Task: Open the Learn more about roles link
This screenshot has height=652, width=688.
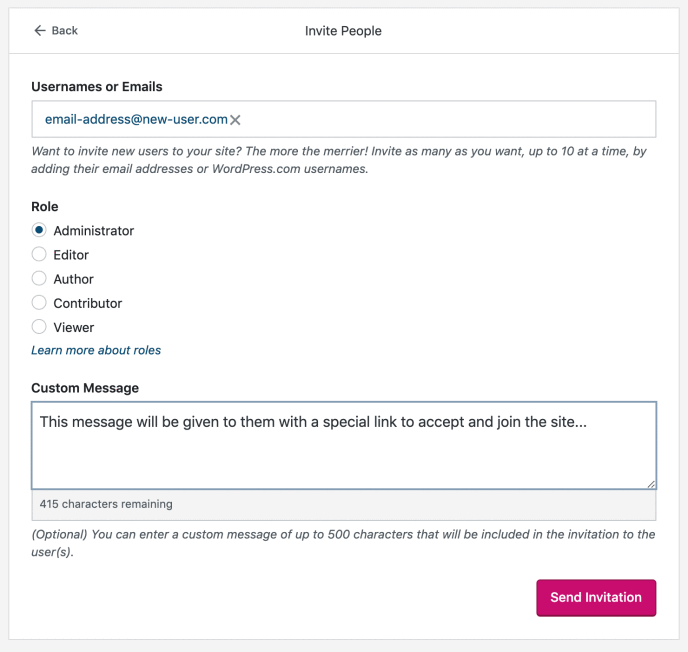Action: tap(96, 350)
